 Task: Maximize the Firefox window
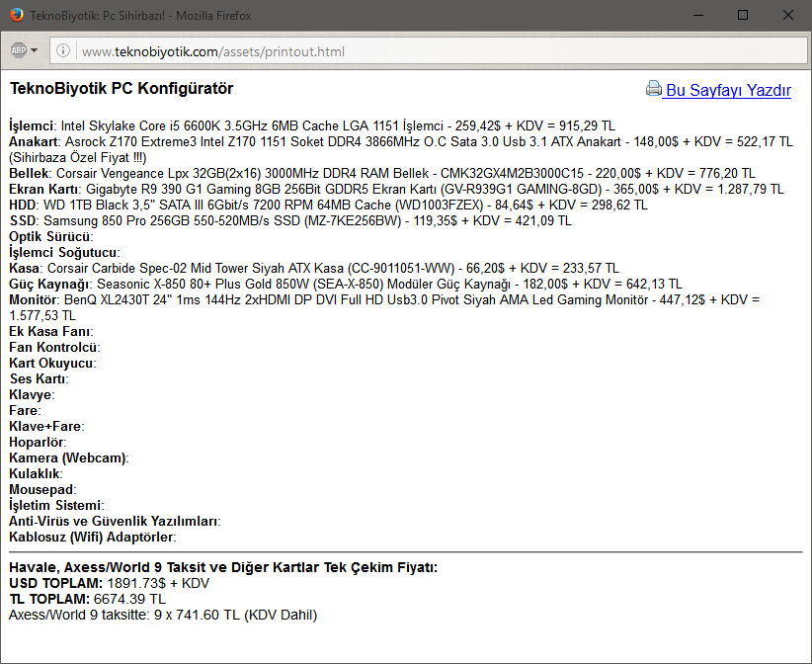pyautogui.click(x=743, y=15)
